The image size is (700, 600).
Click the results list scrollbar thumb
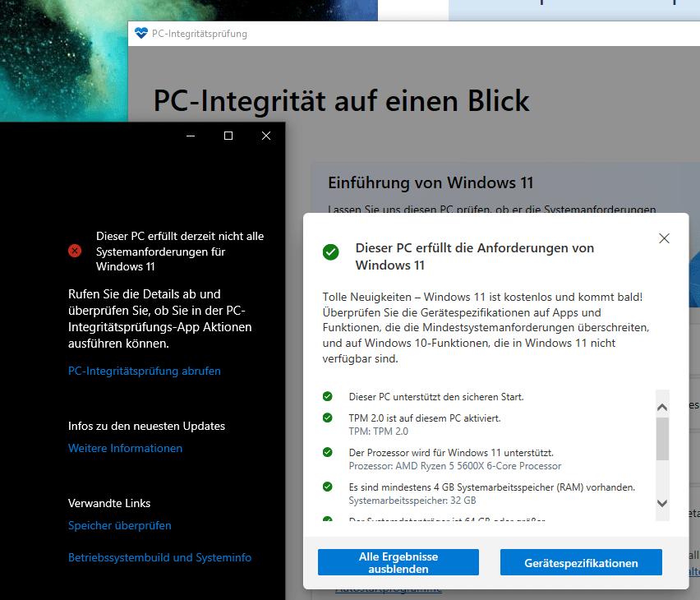click(662, 439)
